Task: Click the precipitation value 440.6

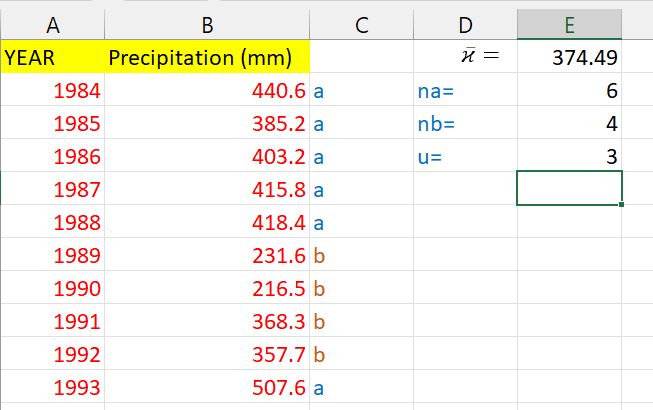Action: pos(206,92)
